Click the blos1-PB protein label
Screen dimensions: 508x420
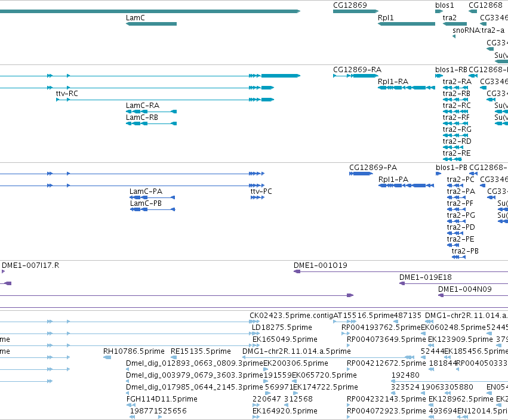pyautogui.click(x=452, y=168)
